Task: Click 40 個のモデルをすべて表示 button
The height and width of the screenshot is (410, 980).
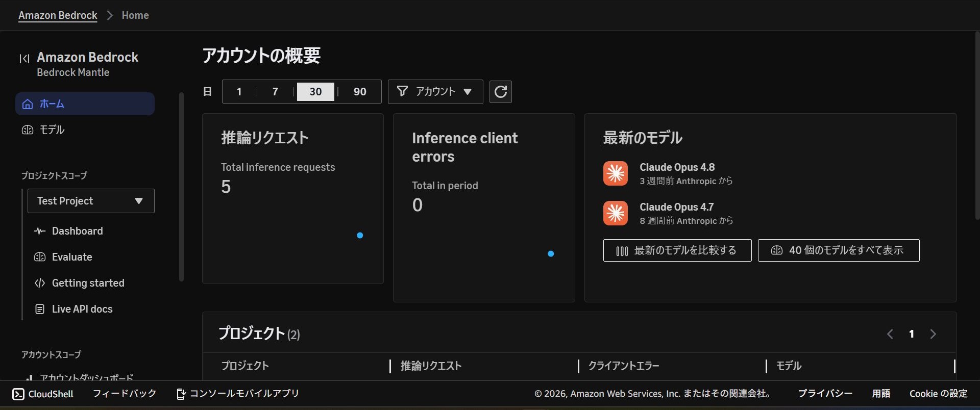Action: tap(839, 250)
